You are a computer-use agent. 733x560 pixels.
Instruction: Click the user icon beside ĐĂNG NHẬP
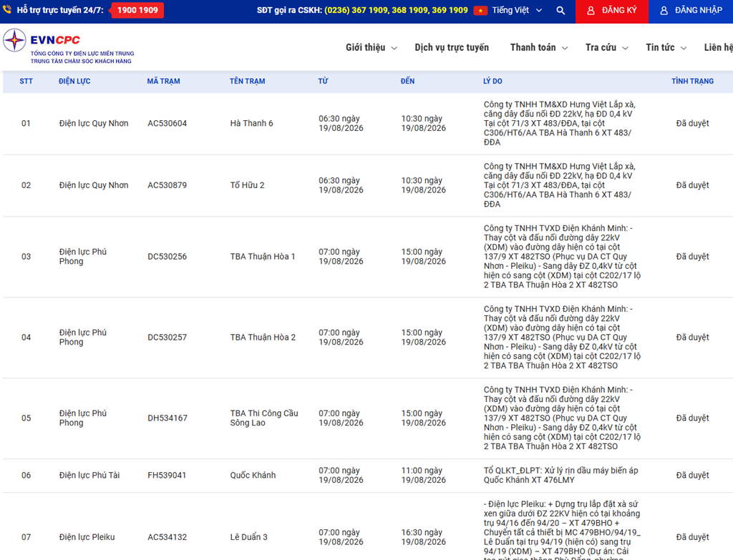664,10
